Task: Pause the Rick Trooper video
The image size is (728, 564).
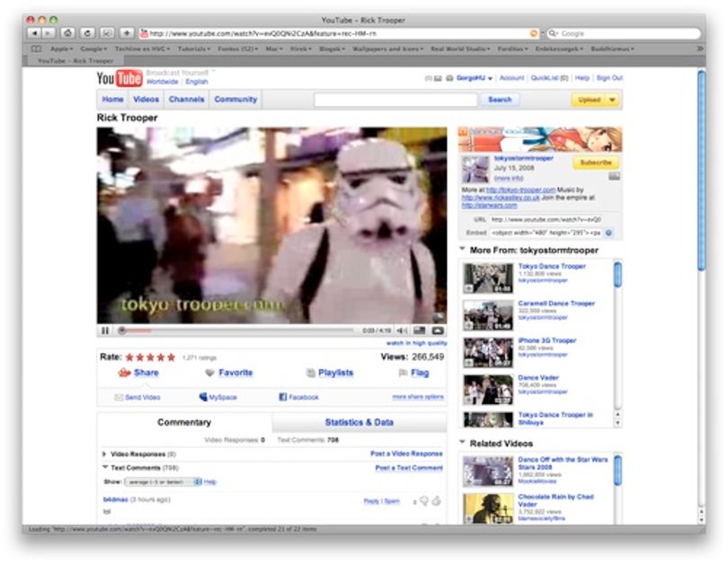Action: point(105,330)
